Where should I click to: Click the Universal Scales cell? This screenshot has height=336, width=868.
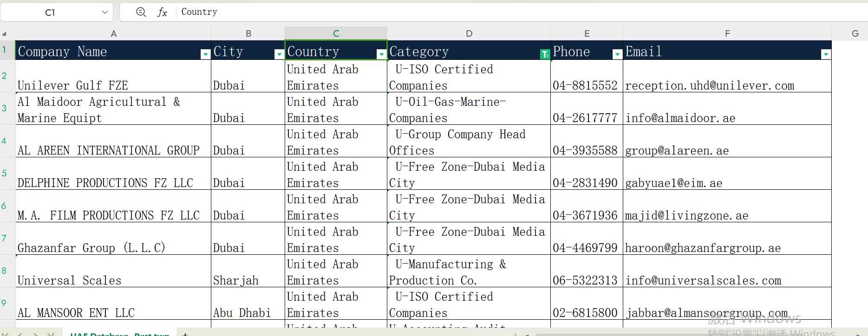[x=113, y=271]
